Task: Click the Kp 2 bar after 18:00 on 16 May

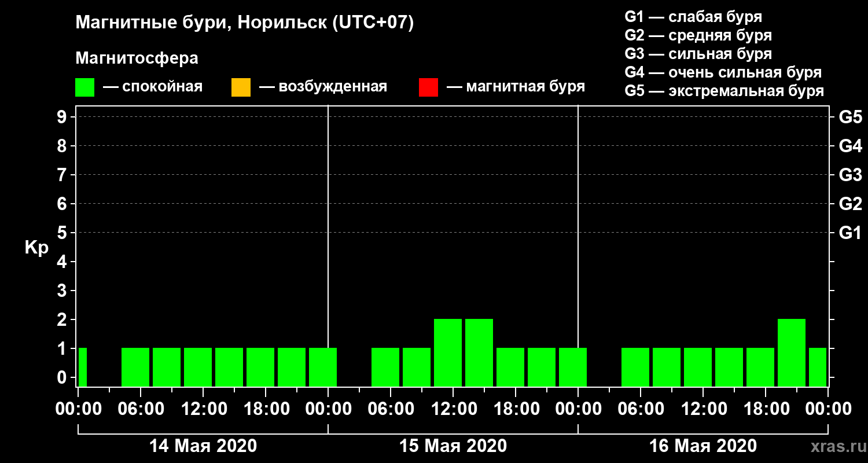Action: [x=792, y=352]
